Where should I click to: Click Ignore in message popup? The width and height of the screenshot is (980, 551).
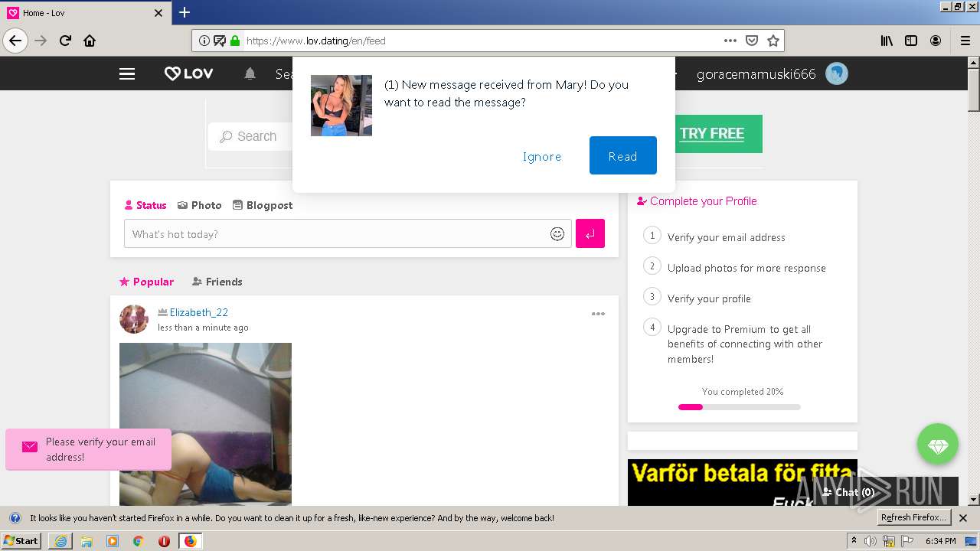coord(542,156)
